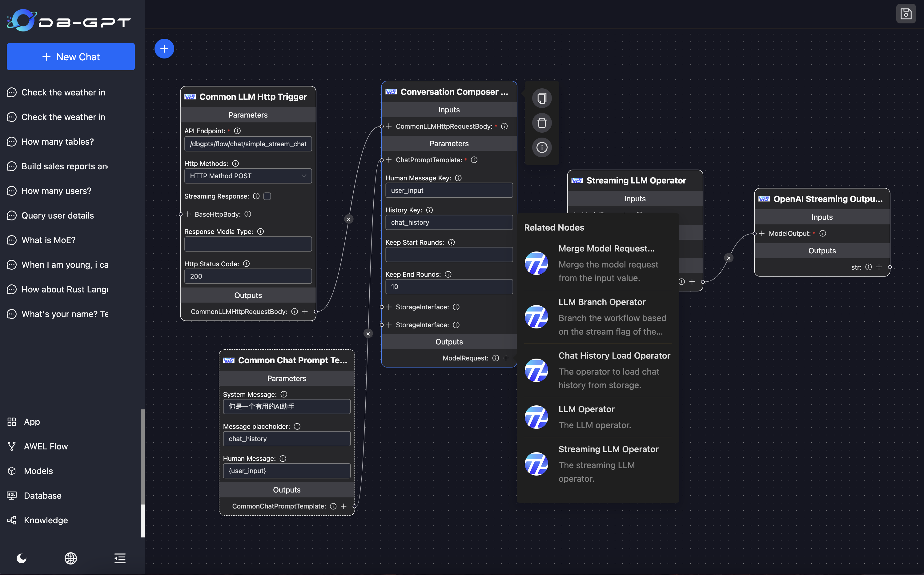The width and height of the screenshot is (924, 575).
Task: Enable the Streaming Response checkbox
Action: pyautogui.click(x=267, y=196)
